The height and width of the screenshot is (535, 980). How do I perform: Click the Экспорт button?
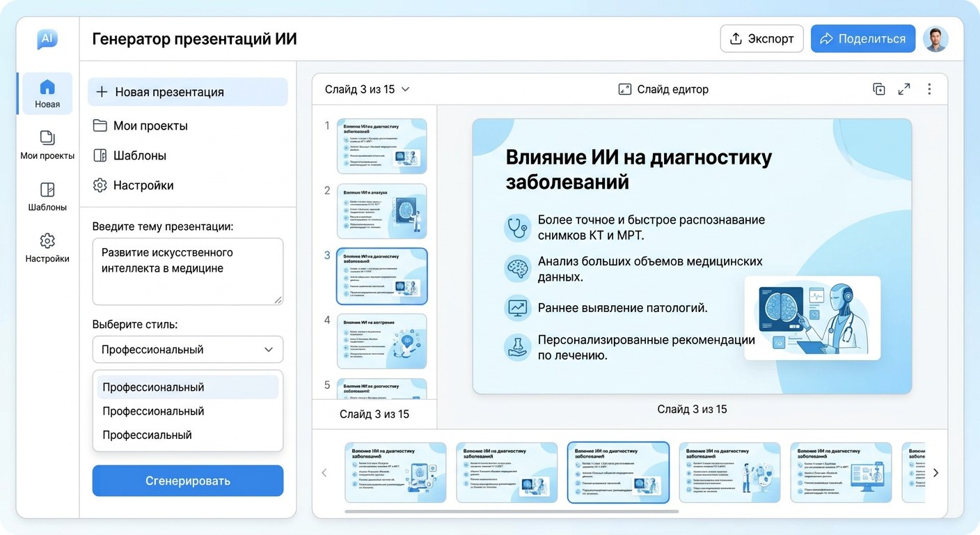coord(761,39)
